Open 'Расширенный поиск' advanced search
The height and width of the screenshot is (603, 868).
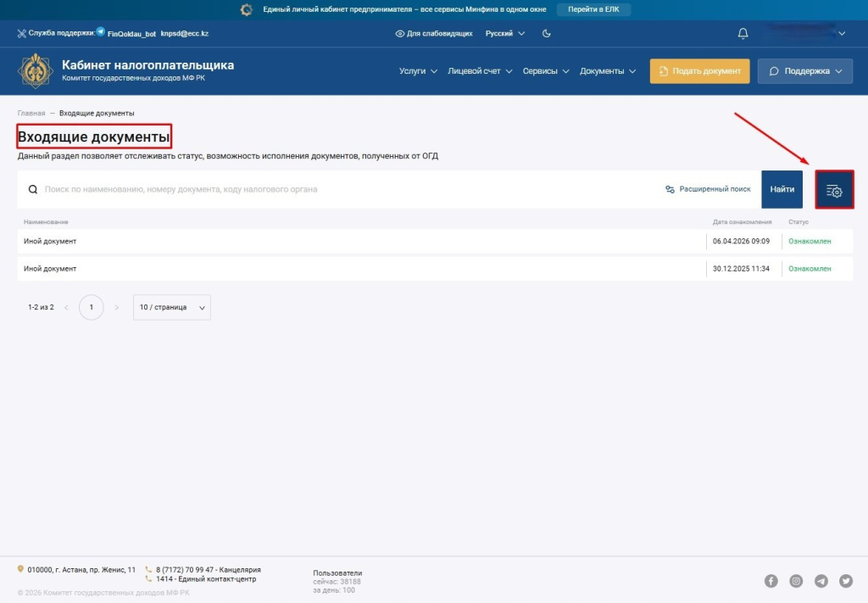(x=708, y=189)
